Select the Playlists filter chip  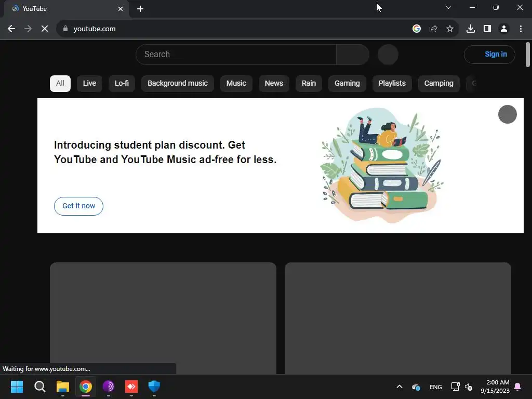(392, 84)
